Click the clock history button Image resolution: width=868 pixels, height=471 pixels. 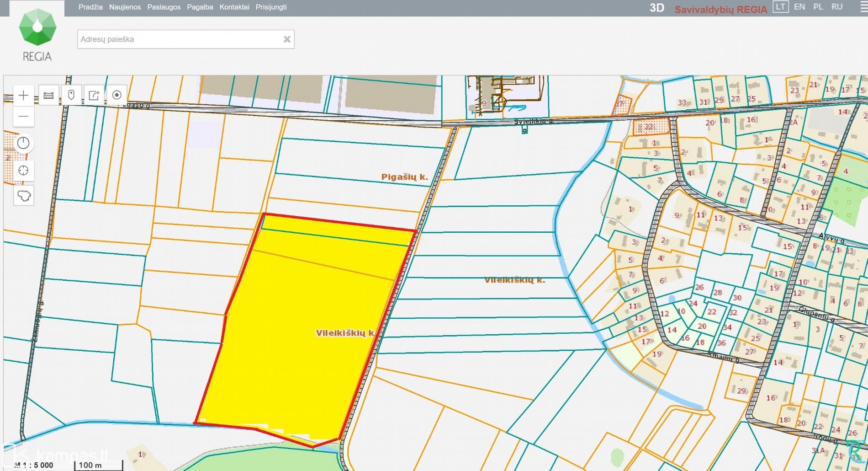click(x=23, y=143)
